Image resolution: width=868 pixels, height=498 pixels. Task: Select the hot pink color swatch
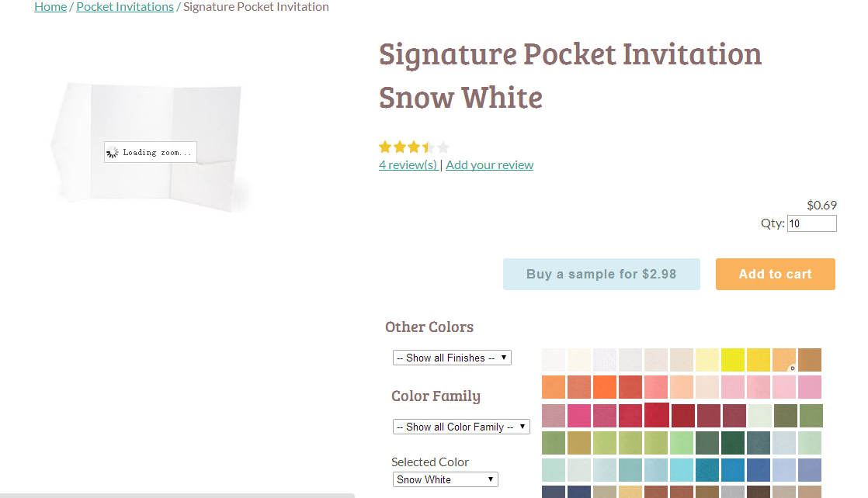578,416
